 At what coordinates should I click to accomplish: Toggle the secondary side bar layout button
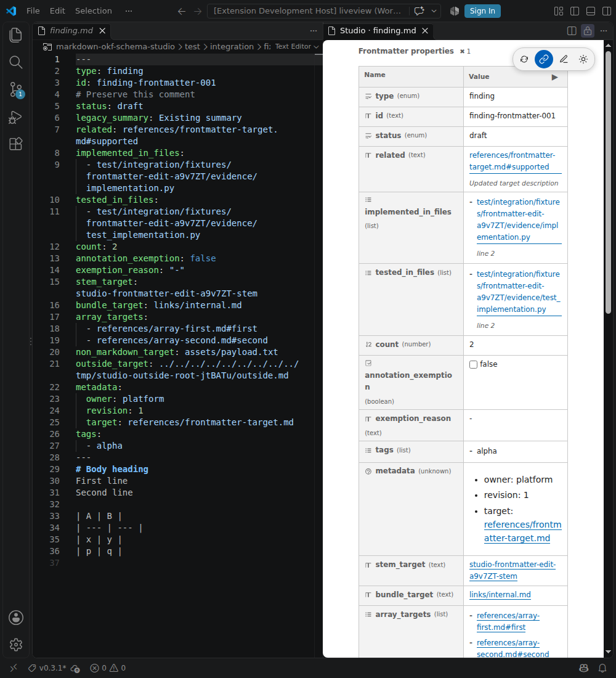(x=607, y=11)
